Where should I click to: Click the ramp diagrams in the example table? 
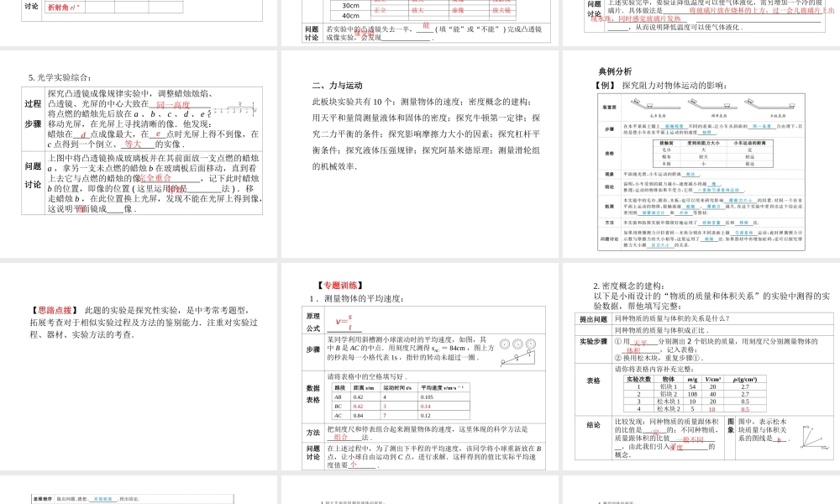711,108
